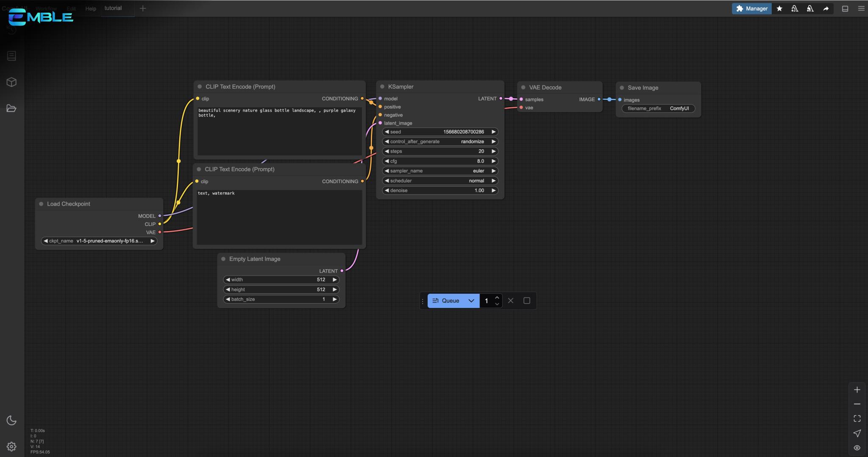Collapse the lower CLIP Text Encode node dot
Screen dimensions: 868x457
point(199,169)
